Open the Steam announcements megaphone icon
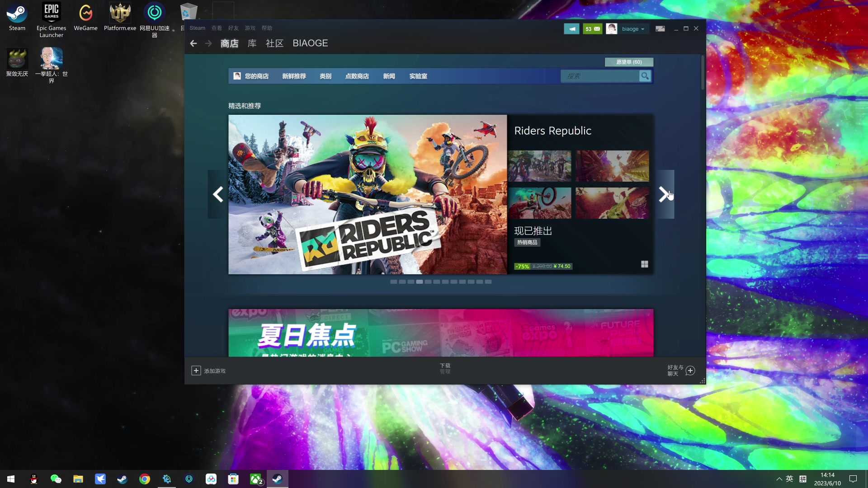 [571, 28]
